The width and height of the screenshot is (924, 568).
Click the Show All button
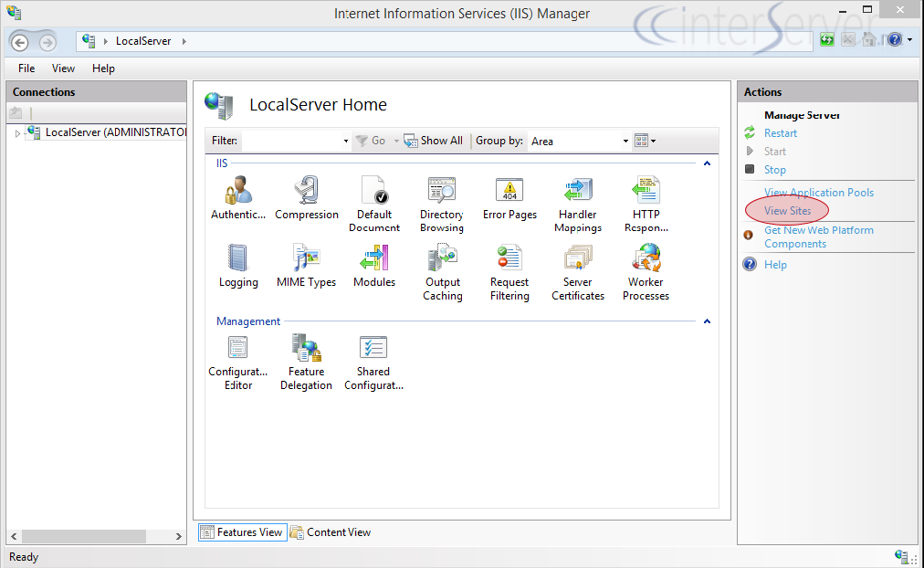click(434, 141)
